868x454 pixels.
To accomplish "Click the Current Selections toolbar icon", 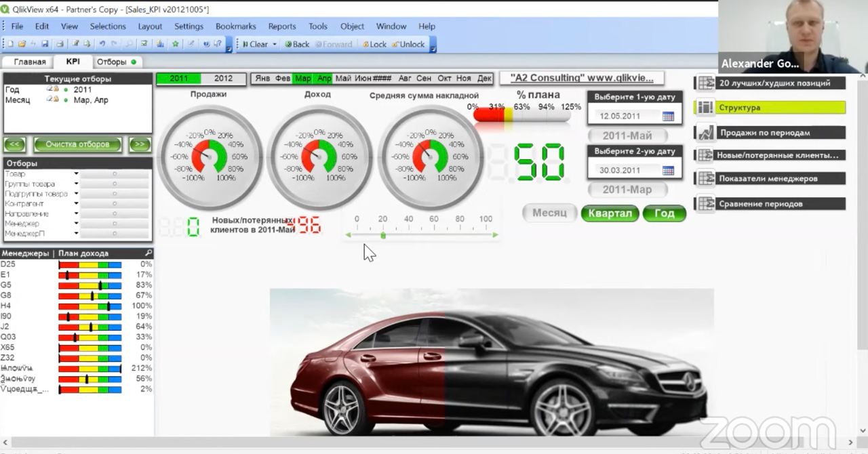I will click(x=144, y=44).
